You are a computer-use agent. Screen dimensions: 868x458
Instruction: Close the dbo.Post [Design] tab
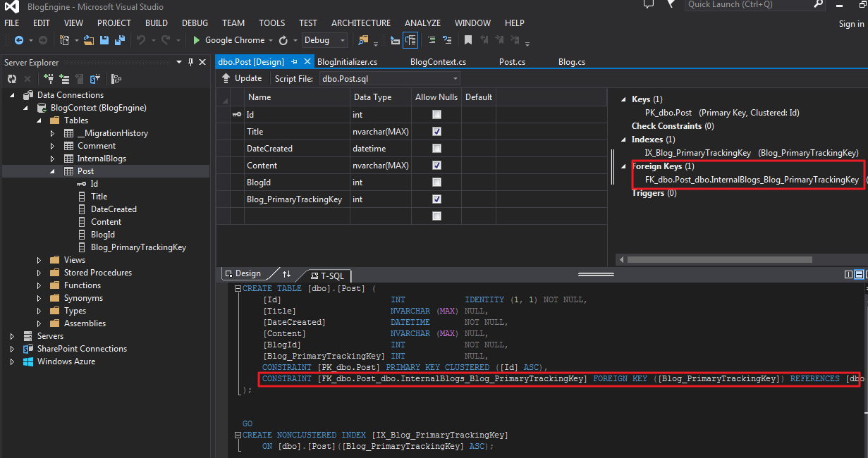pos(307,62)
